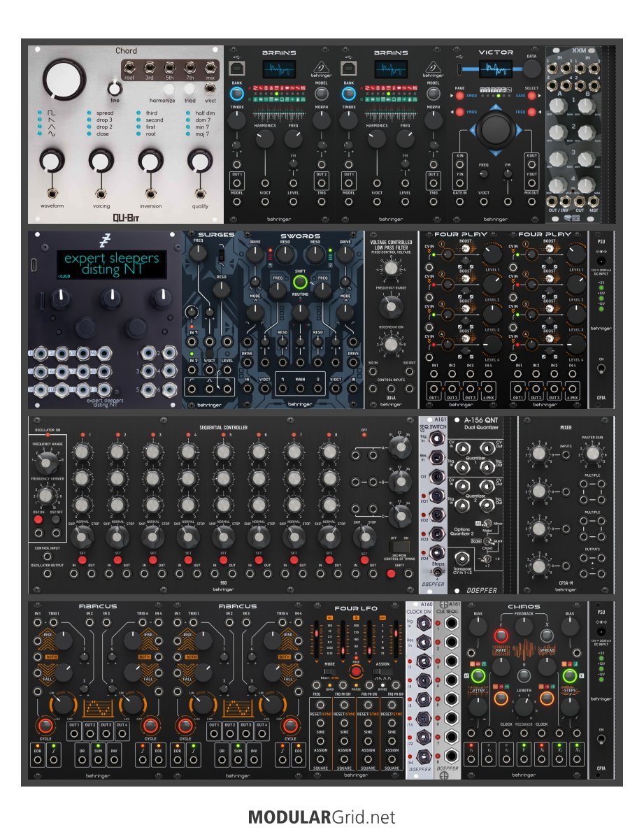
Task: Click blue D arrow below Victor joystick
Action: tap(496, 153)
